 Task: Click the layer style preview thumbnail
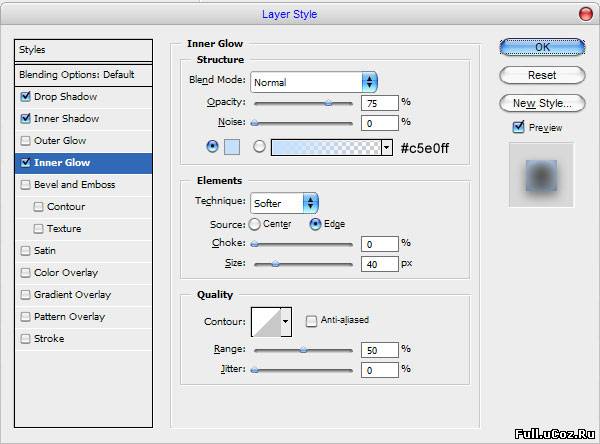(541, 175)
